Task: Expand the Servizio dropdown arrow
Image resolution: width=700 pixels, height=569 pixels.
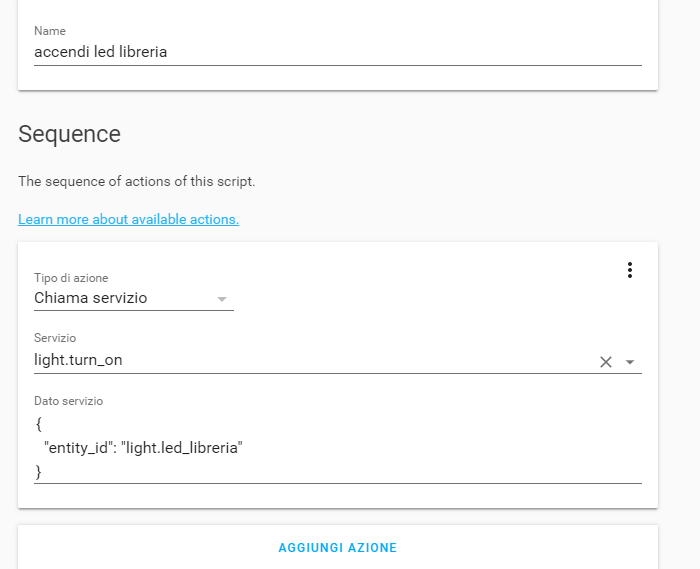Action: (630, 362)
